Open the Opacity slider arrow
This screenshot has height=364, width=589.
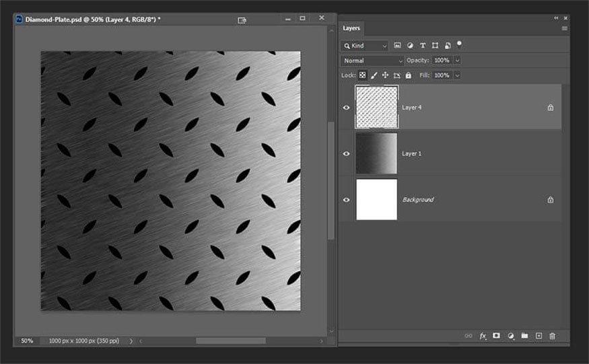457,60
